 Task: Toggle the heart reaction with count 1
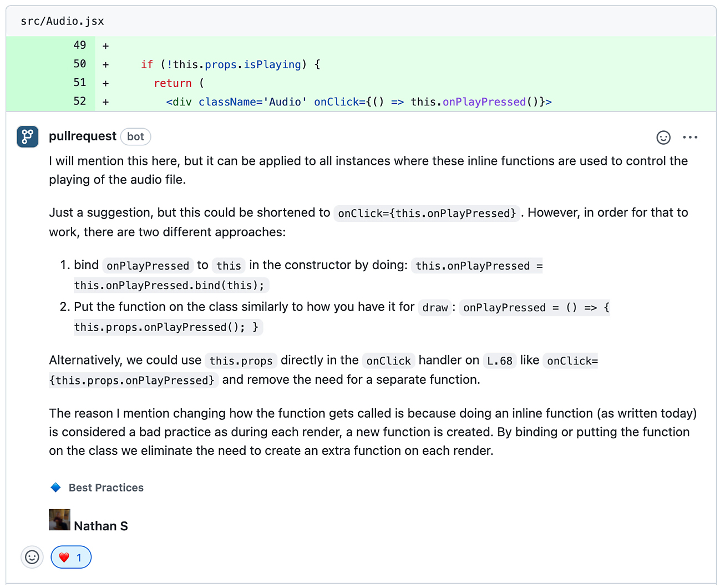pyautogui.click(x=71, y=557)
